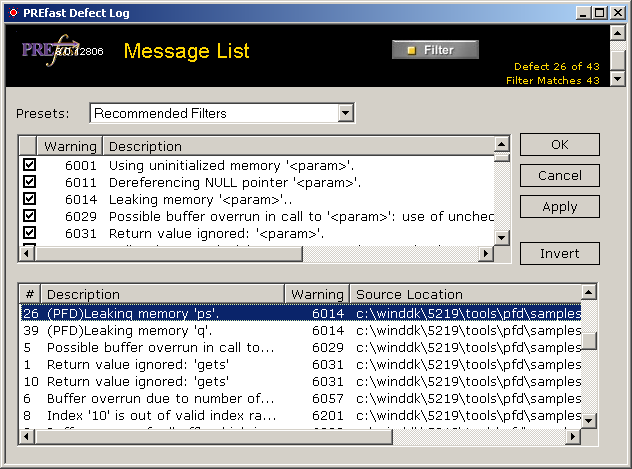This screenshot has height=469, width=632.
Task: Click filter list scroll up arrow
Action: (501, 144)
